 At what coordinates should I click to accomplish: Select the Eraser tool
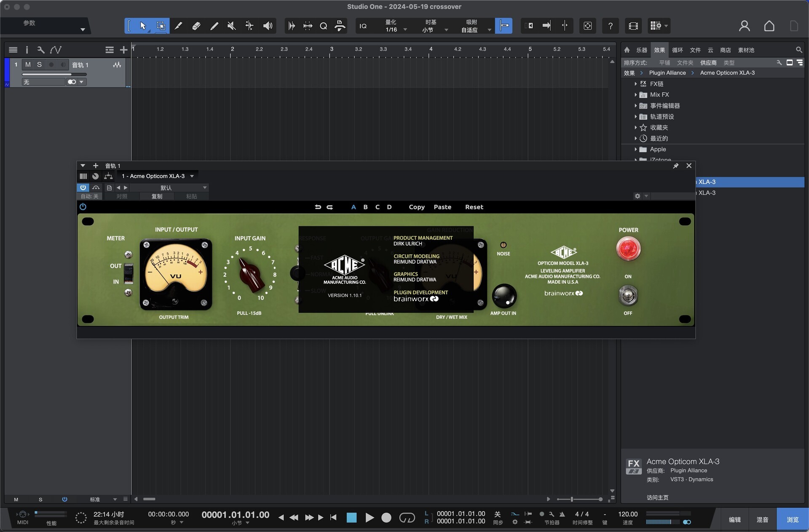196,26
